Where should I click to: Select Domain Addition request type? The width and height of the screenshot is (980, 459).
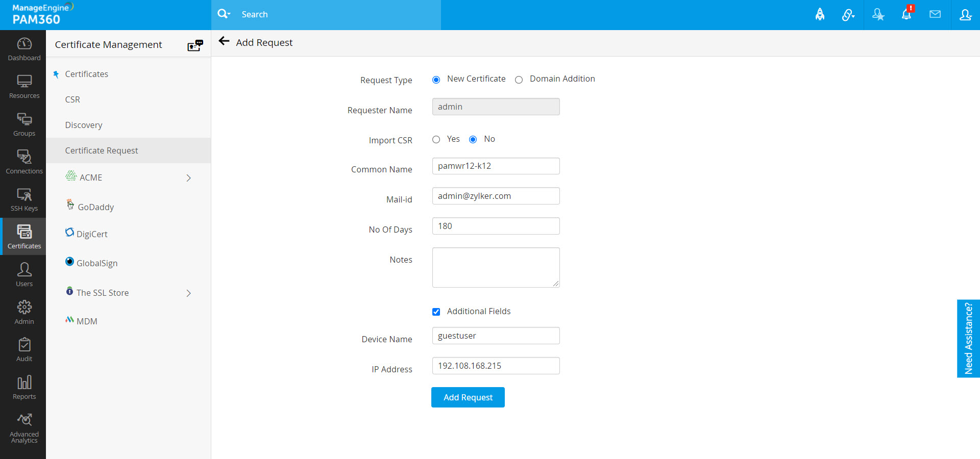(519, 80)
